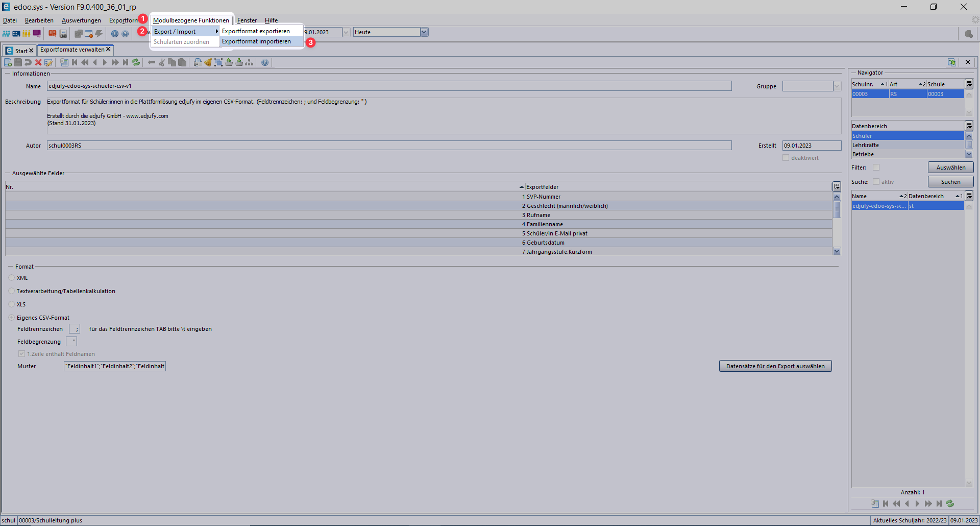
Task: Open the Heute date range dropdown
Action: [x=424, y=32]
